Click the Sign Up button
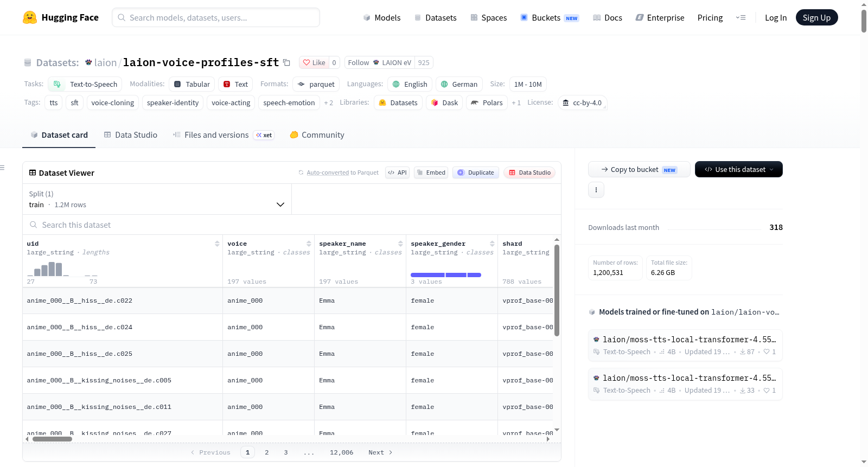The image size is (868, 467). pyautogui.click(x=816, y=17)
